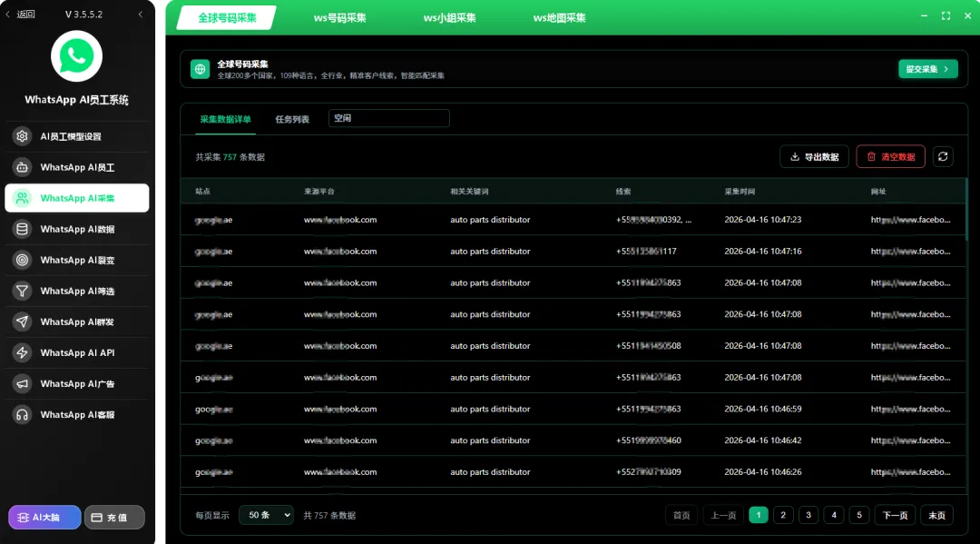The width and height of the screenshot is (980, 544).
Task: Select the 任务列表 sub-tab
Action: click(292, 119)
